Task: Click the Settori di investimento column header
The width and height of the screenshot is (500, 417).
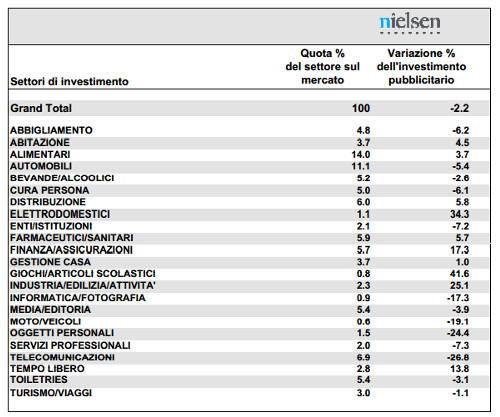Action: [x=69, y=81]
